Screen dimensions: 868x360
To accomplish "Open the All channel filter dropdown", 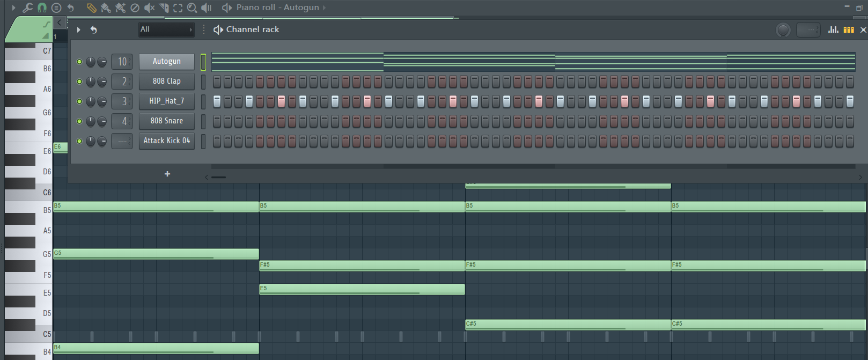I will click(166, 30).
